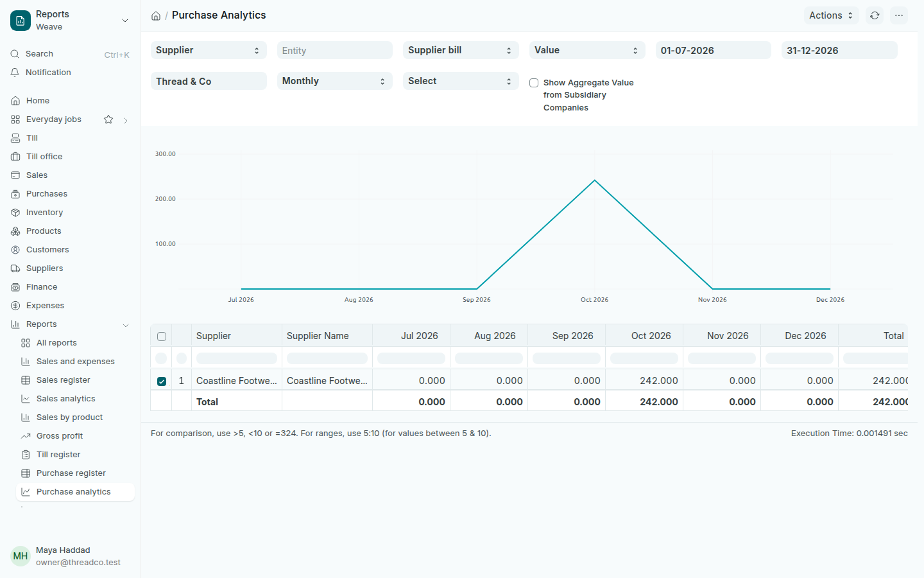Toggle the select-all checkbox in table header
This screenshot has height=578, width=924.
pyautogui.click(x=162, y=337)
